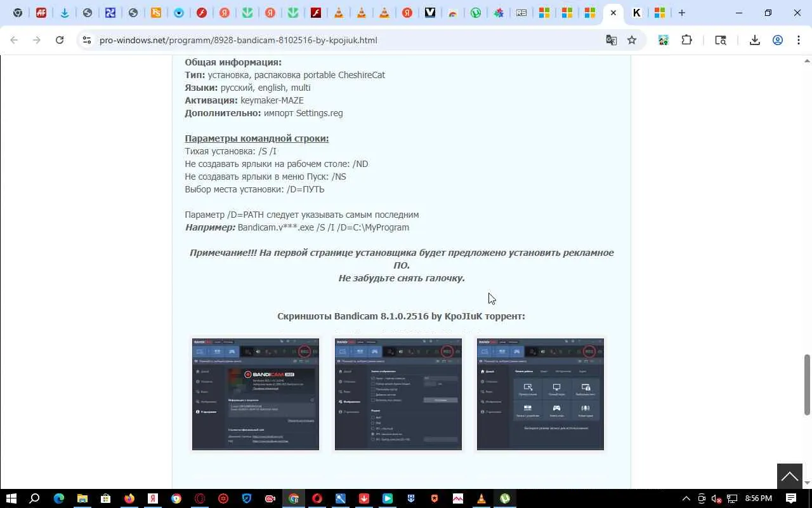
Task: Open the Yandex browser icon in the taskbar
Action: click(x=153, y=498)
